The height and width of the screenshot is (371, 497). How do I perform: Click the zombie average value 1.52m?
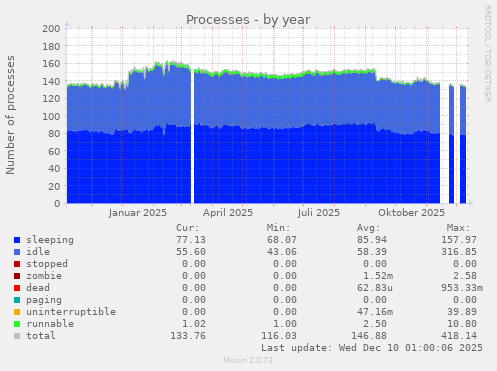(x=378, y=276)
